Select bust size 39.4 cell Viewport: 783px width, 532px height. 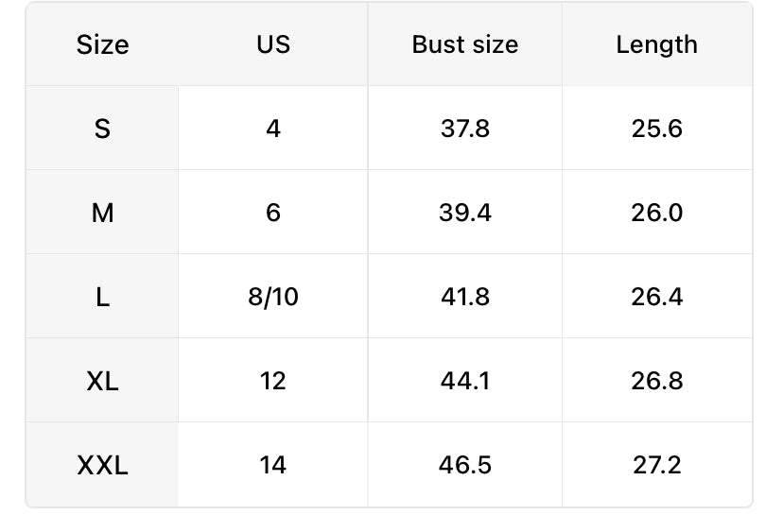465,213
